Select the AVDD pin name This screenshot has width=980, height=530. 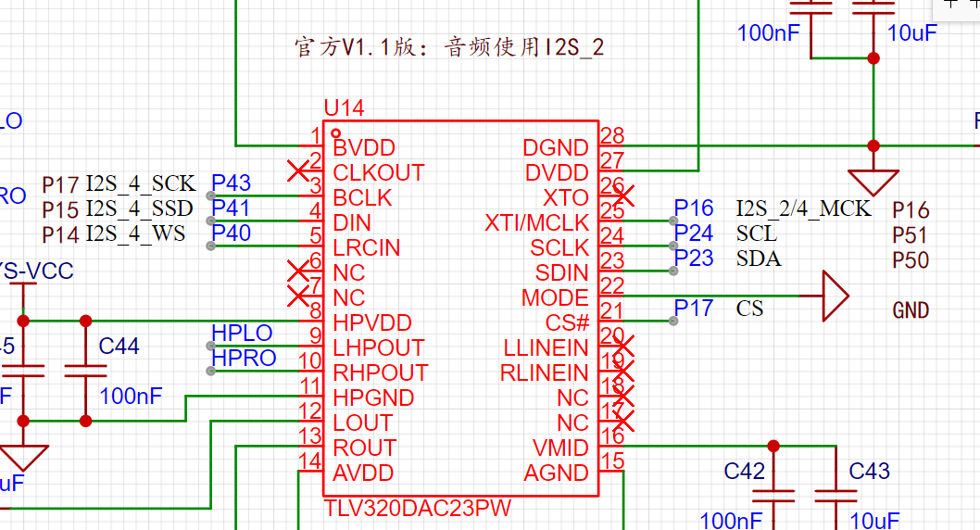363,473
